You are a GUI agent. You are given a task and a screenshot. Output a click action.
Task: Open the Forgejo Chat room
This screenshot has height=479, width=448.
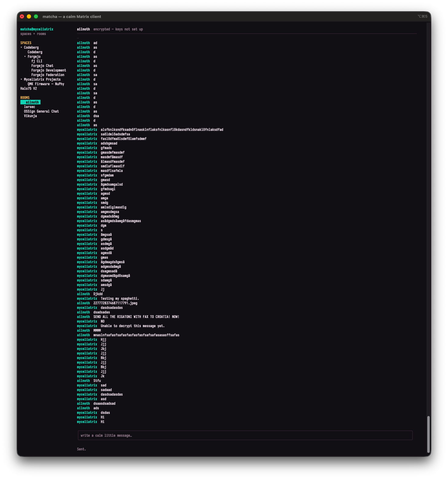pos(42,66)
